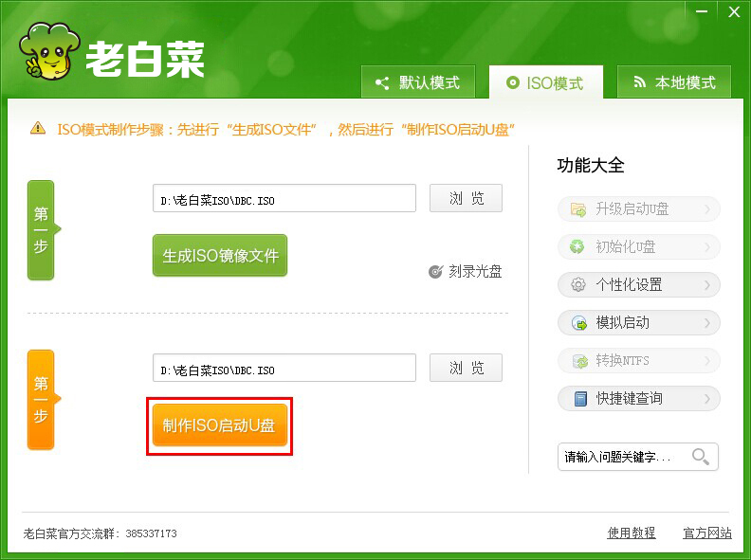
Task: Click the 初始化U盘 recycle icon
Action: 577,247
